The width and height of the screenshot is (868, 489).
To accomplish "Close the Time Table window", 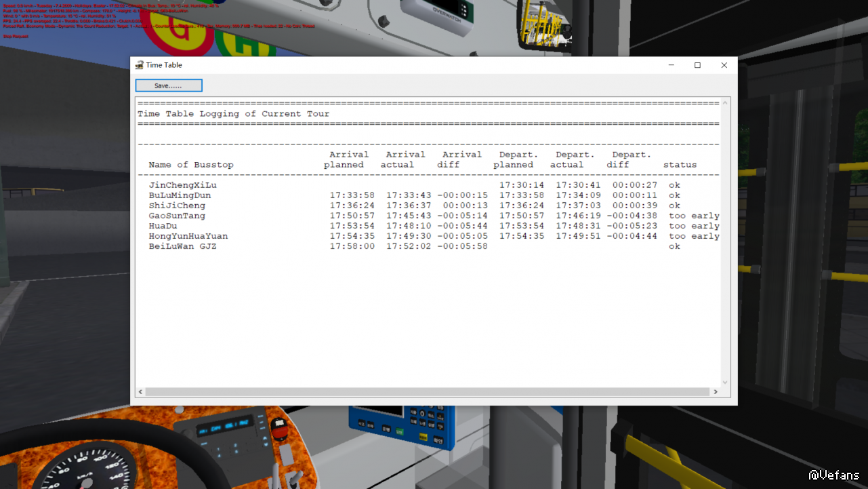I will tap(724, 65).
